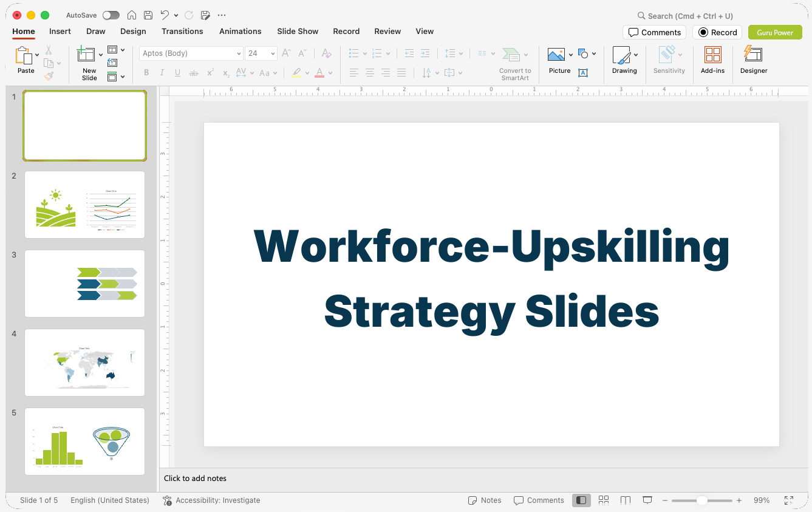812x512 pixels.
Task: Click the Redo arrow icon
Action: (x=189, y=15)
